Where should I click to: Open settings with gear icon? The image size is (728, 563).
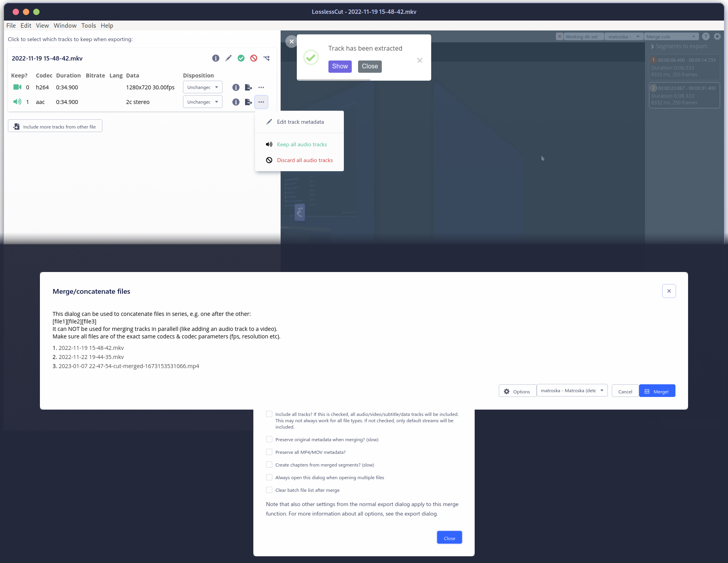(x=717, y=36)
